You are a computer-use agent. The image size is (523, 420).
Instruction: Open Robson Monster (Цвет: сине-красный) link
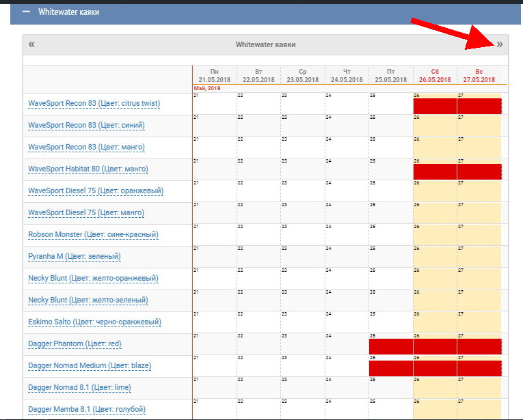(94, 234)
